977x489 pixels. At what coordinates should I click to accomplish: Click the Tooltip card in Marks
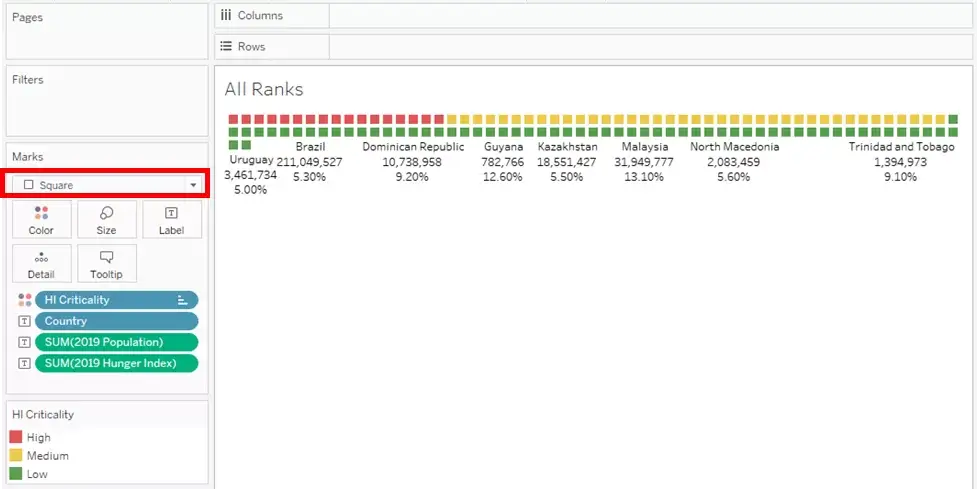coord(107,263)
